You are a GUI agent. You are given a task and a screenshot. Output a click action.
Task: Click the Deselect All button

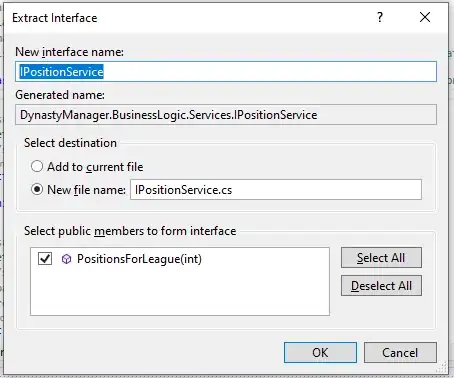point(381,286)
